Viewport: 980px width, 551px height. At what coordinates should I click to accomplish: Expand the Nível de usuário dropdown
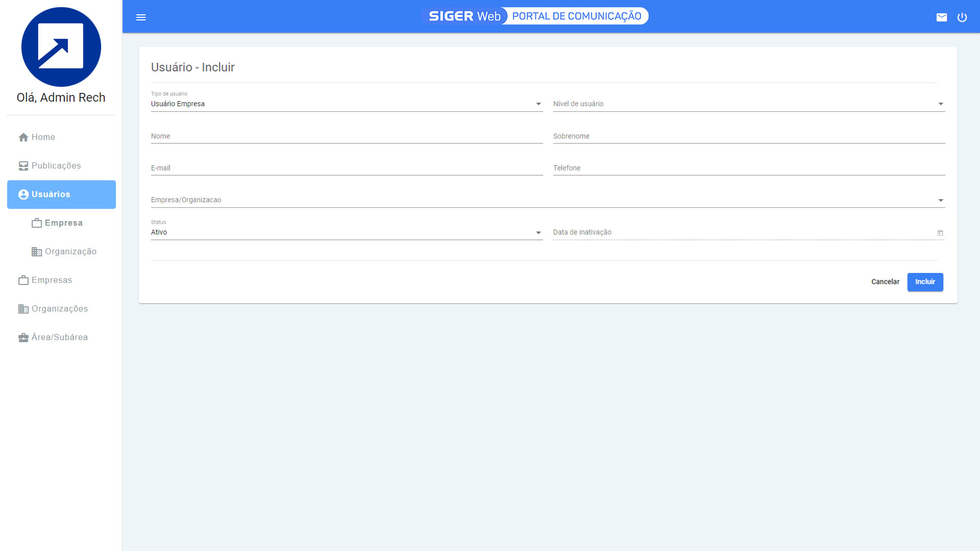click(749, 104)
